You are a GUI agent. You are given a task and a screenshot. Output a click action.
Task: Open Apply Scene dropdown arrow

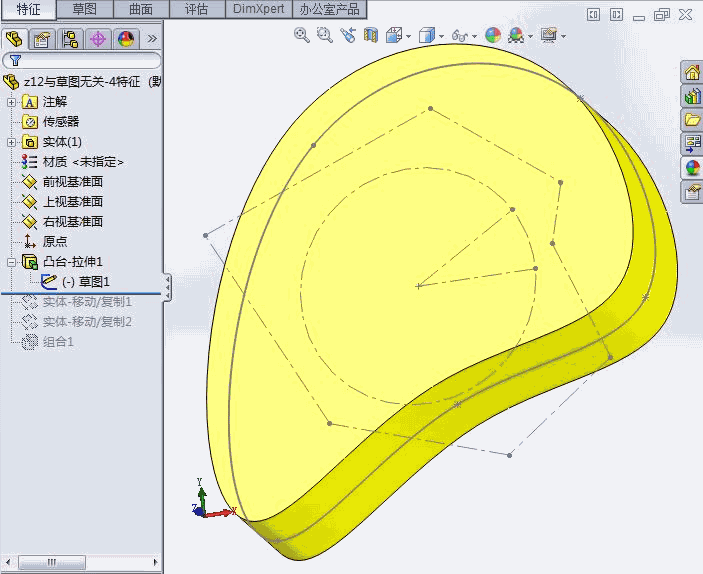531,36
